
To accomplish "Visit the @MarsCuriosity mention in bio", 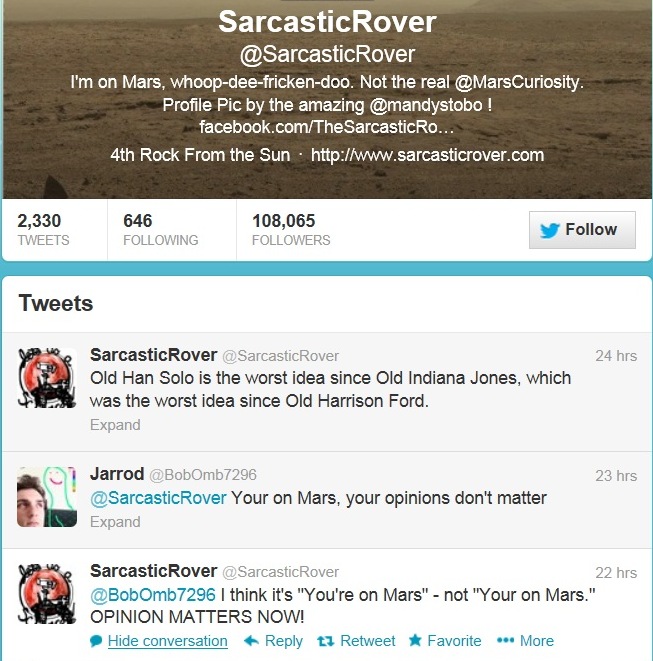I will 518,82.
